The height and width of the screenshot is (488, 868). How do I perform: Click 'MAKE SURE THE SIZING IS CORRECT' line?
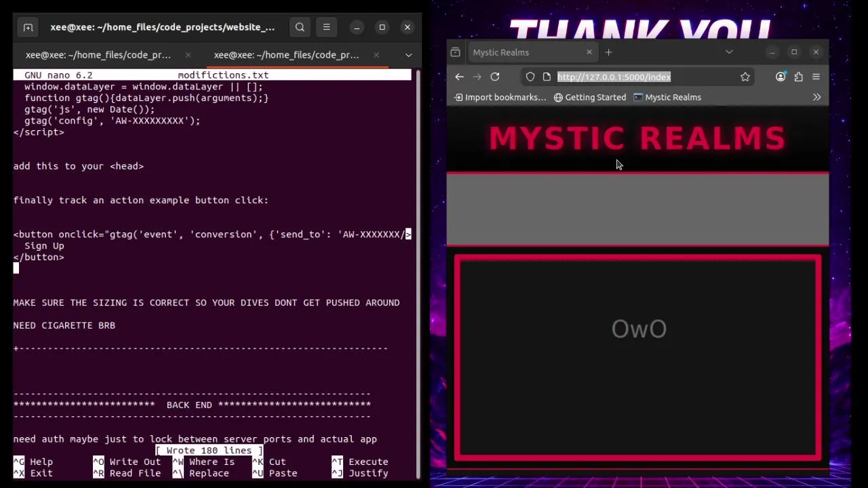point(206,303)
